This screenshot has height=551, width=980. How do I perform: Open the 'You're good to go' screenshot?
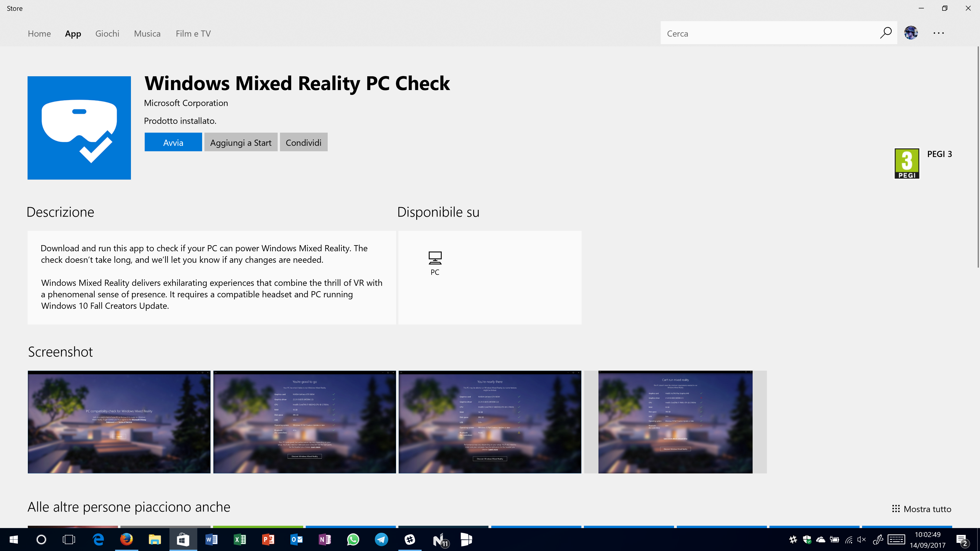304,422
